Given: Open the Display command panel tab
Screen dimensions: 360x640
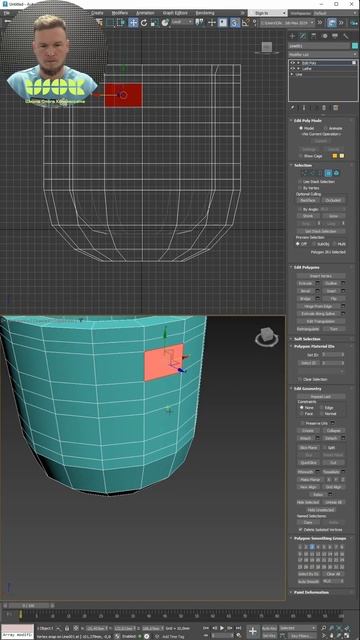Looking at the screenshot, I should (335, 36).
